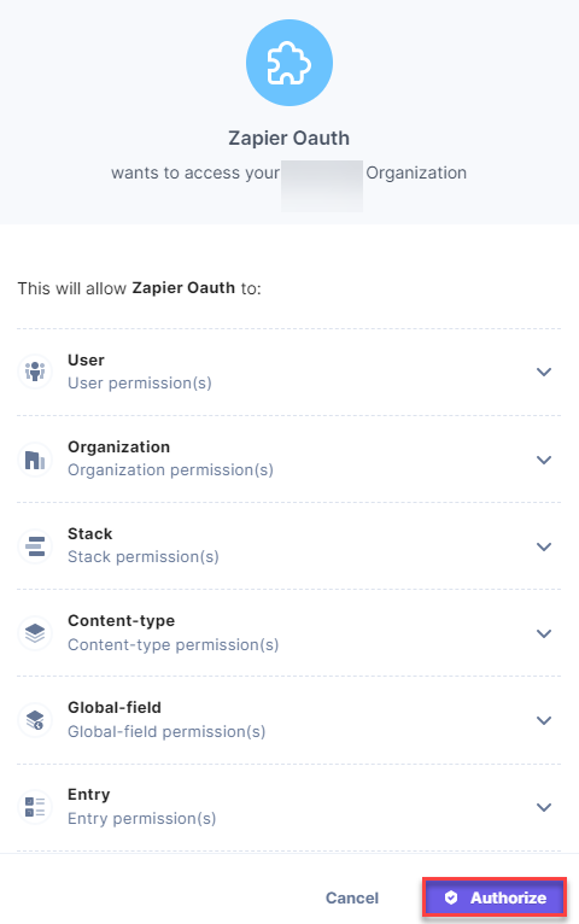
Task: Expand the Global-field permissions chevron
Action: tap(543, 720)
